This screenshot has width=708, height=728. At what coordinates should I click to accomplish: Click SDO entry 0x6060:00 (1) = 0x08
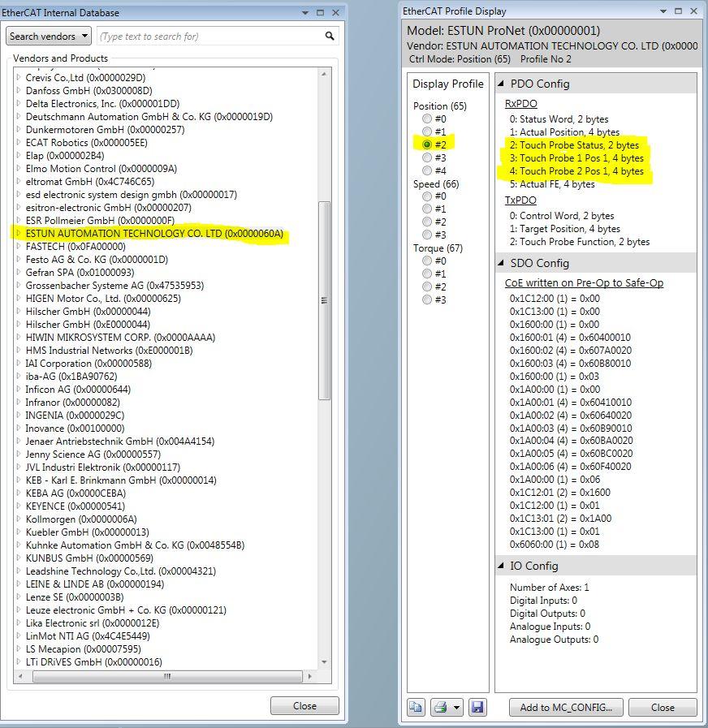pos(555,544)
